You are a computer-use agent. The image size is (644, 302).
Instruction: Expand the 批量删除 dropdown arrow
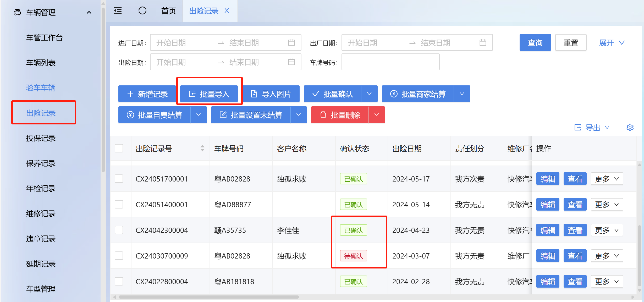pos(377,115)
